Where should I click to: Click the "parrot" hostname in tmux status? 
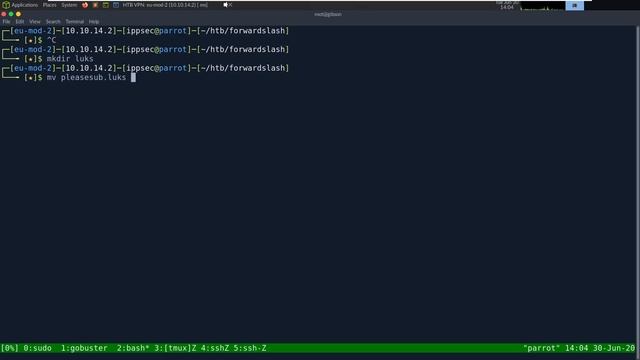point(541,348)
